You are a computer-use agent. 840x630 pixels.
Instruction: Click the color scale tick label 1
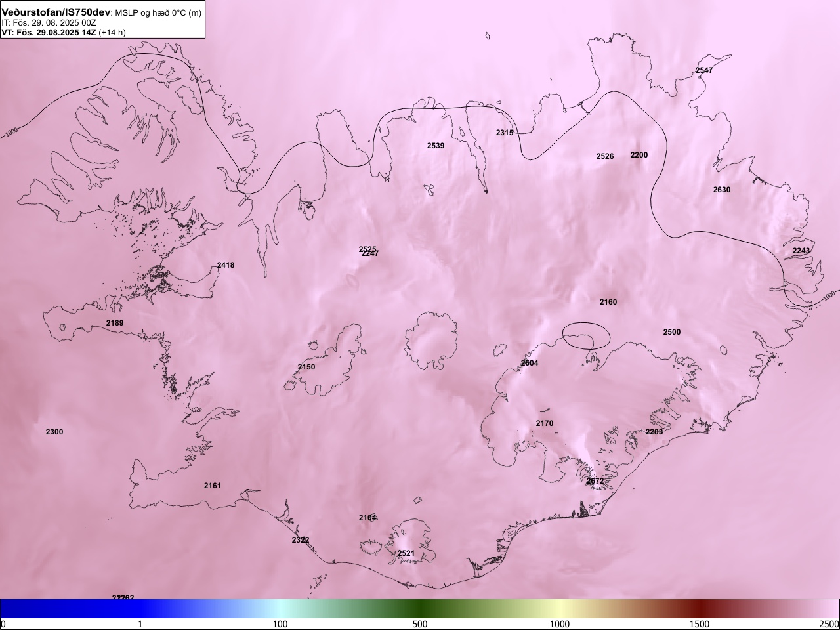(x=140, y=623)
